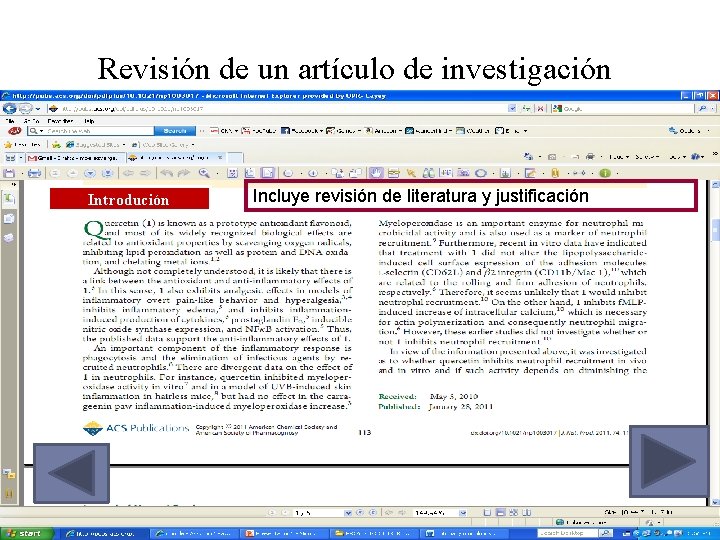
Task: Open the Help menu
Action: click(x=89, y=121)
